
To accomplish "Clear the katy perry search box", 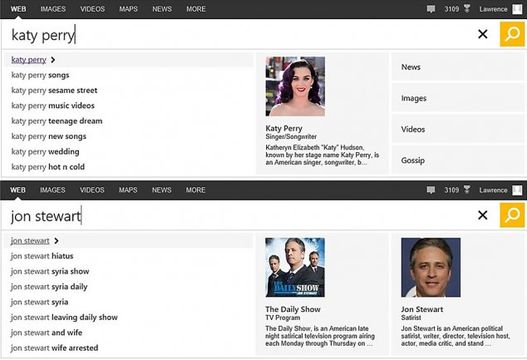I will click(483, 34).
